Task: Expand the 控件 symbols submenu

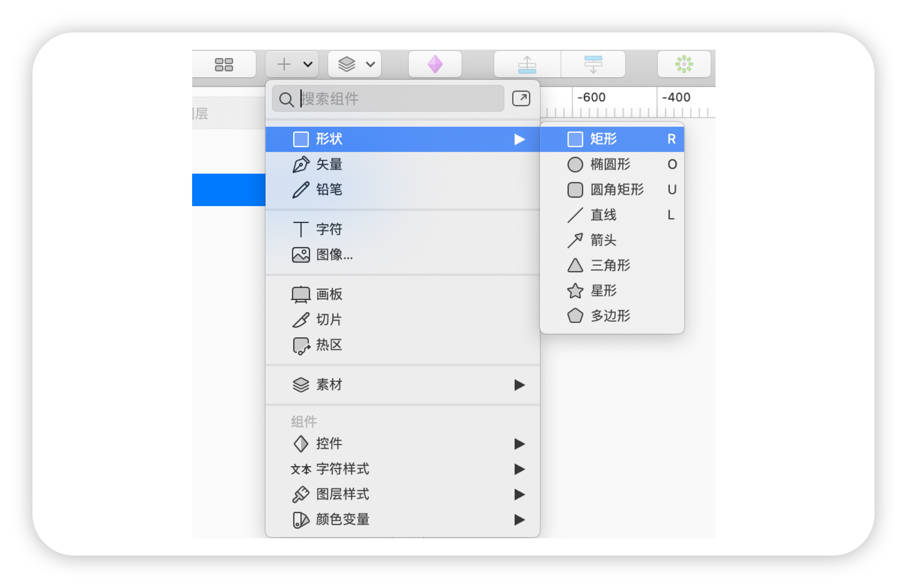Action: point(402,444)
